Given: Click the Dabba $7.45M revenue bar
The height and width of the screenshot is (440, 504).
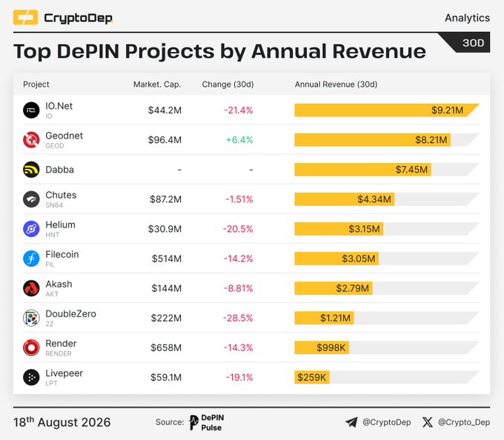Looking at the screenshot, I should pyautogui.click(x=363, y=170).
